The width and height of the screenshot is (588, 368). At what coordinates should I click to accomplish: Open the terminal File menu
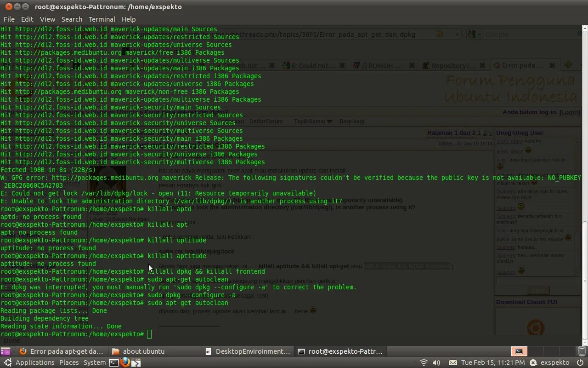(9, 19)
